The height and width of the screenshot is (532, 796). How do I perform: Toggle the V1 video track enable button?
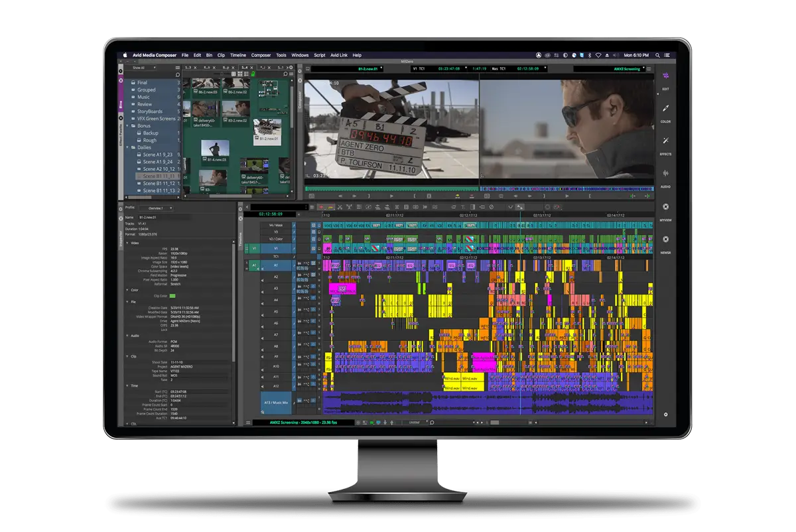(x=254, y=249)
